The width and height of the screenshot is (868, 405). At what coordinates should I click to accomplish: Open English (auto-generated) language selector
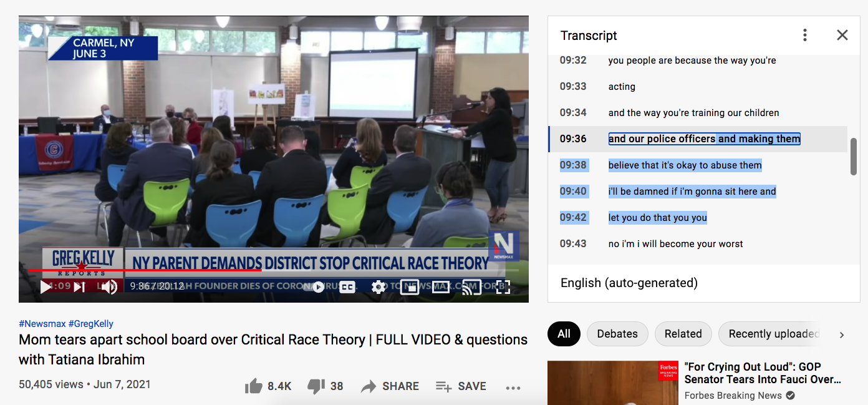point(629,283)
